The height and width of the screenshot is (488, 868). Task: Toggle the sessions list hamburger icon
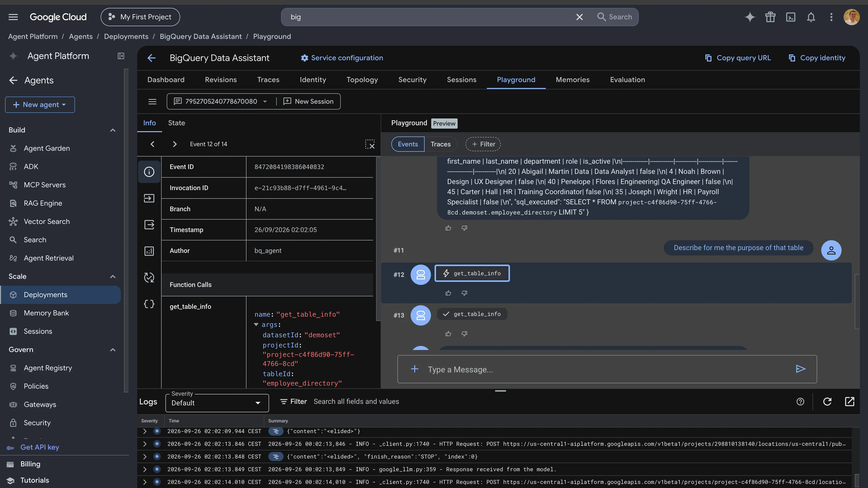tap(152, 101)
